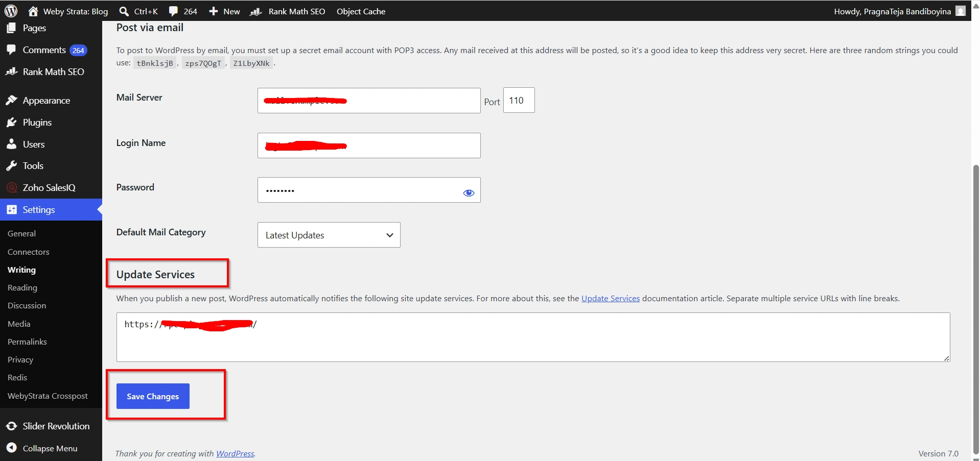The image size is (980, 461).
Task: Open the Object Cache menu
Action: click(361, 11)
